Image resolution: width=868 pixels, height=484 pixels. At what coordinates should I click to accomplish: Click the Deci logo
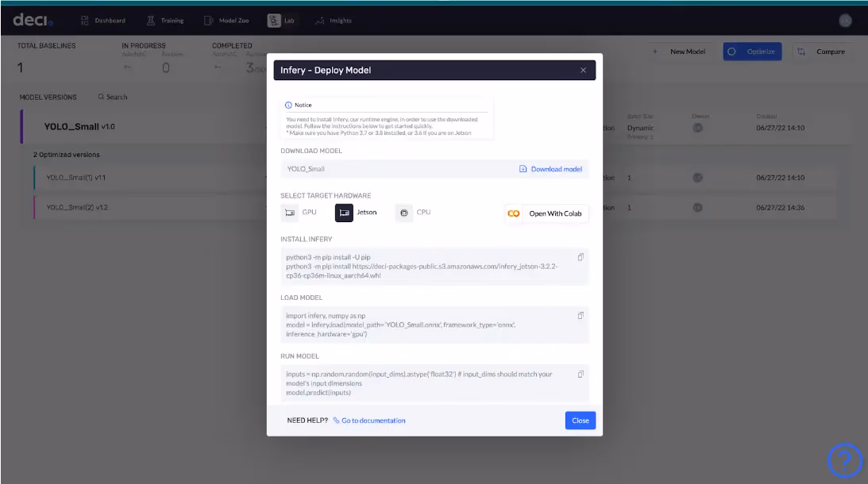[x=33, y=20]
